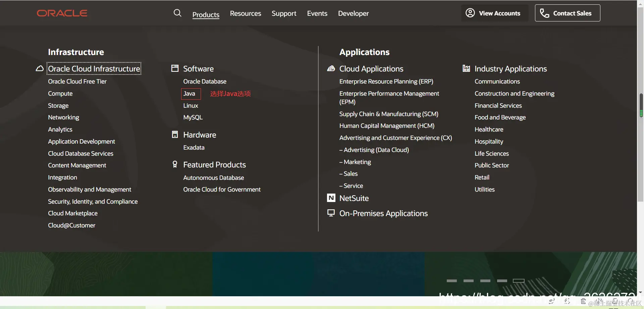The height and width of the screenshot is (309, 644).
Task: Open the Software heading link
Action: 198,68
